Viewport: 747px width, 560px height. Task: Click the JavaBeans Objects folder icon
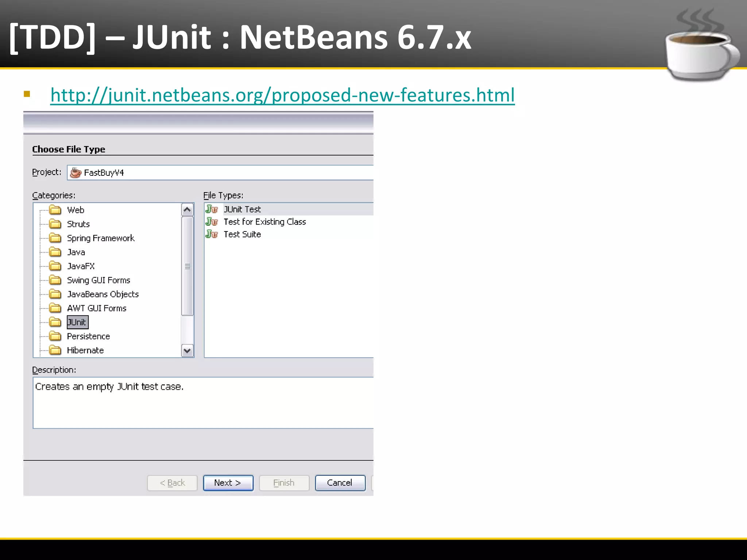pos(55,294)
